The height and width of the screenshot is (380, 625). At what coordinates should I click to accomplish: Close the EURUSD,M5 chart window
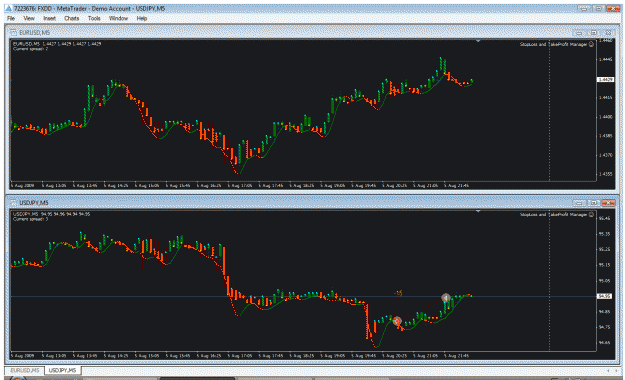(x=608, y=33)
